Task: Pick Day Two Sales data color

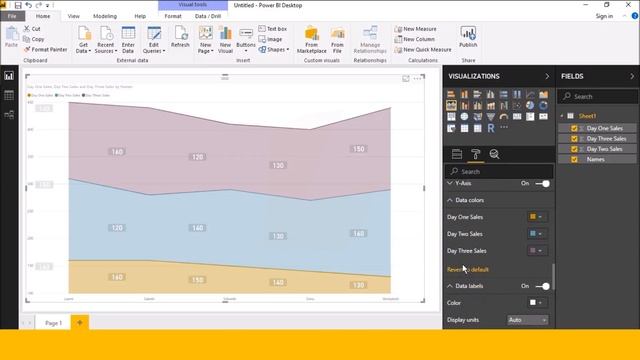Action: [x=536, y=234]
